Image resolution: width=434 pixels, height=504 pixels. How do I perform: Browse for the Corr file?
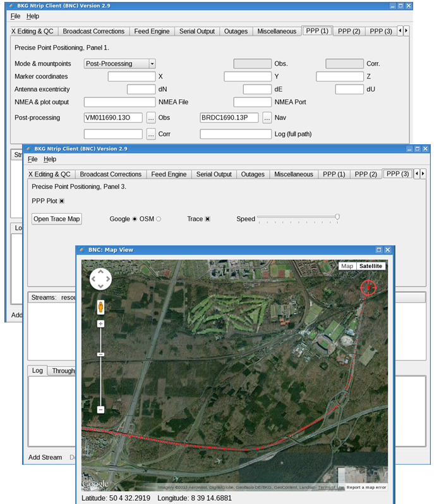[151, 134]
